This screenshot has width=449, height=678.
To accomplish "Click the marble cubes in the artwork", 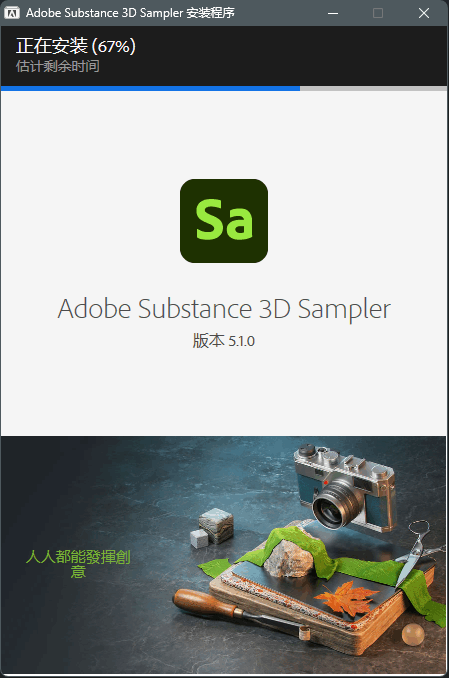I will (x=212, y=528).
